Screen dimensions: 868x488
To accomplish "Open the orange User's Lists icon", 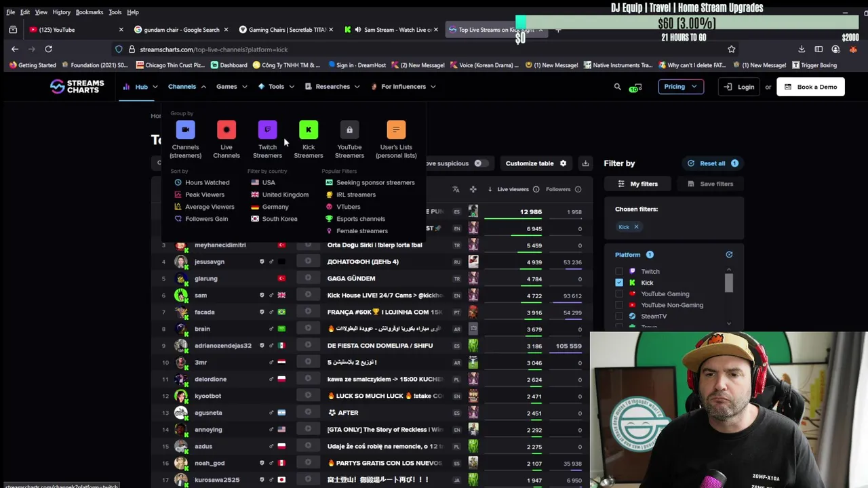I will [x=396, y=129].
